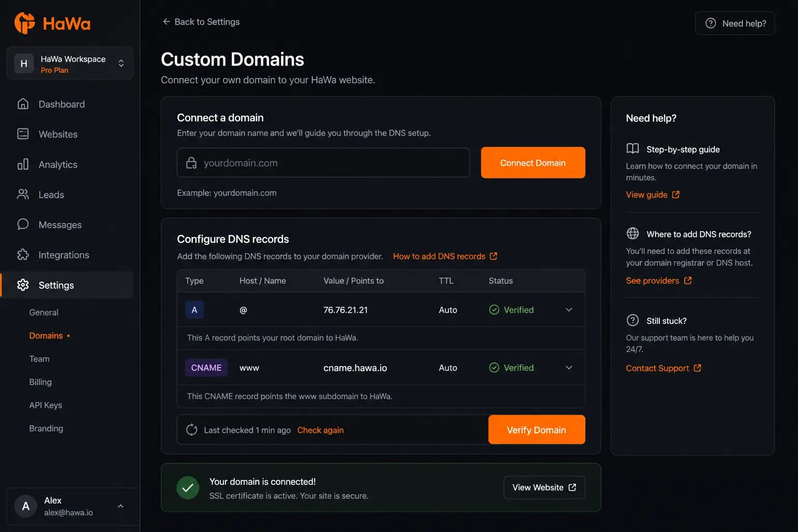Image resolution: width=798 pixels, height=532 pixels.
Task: Click the refresh icon beside Last checked
Action: pyautogui.click(x=192, y=430)
